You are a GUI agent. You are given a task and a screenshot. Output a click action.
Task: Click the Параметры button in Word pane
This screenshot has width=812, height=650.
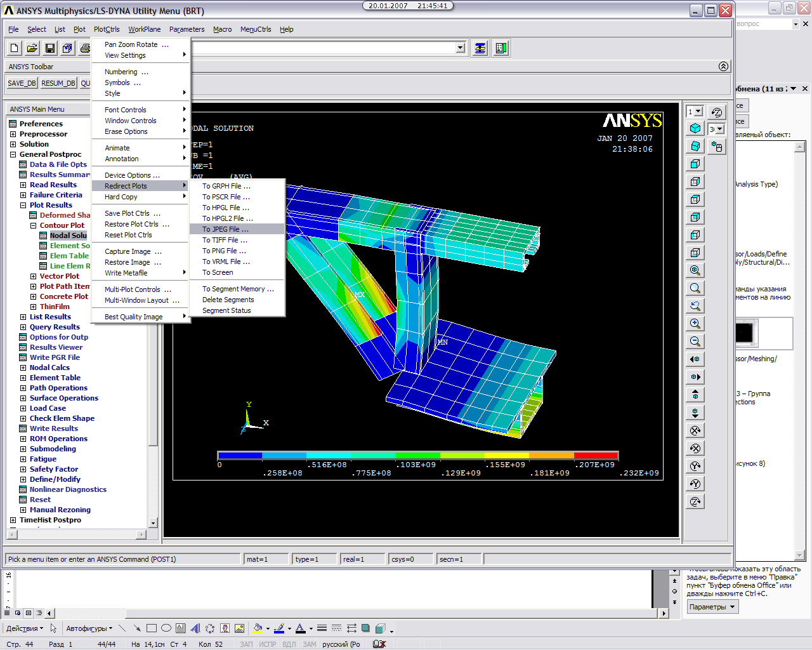[712, 607]
